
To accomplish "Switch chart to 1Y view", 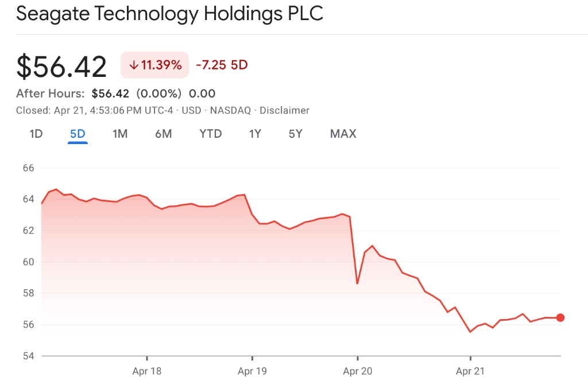I will [x=255, y=134].
